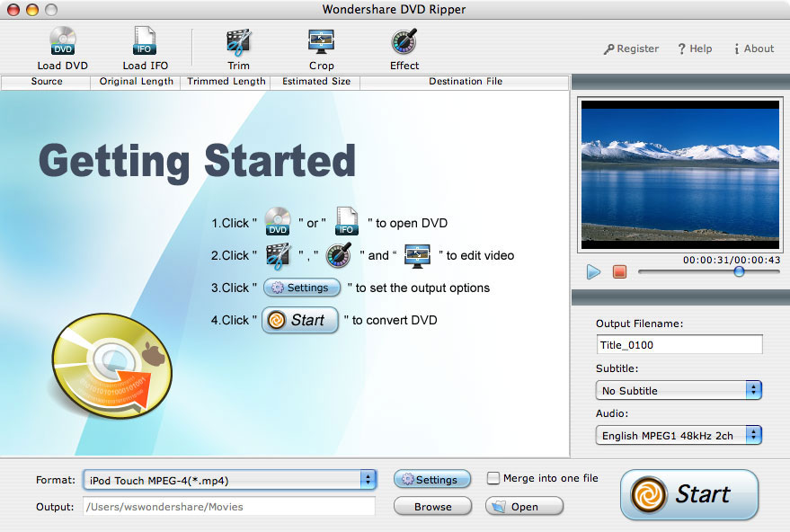Stop the preview playback
The image size is (790, 532).
click(x=620, y=272)
